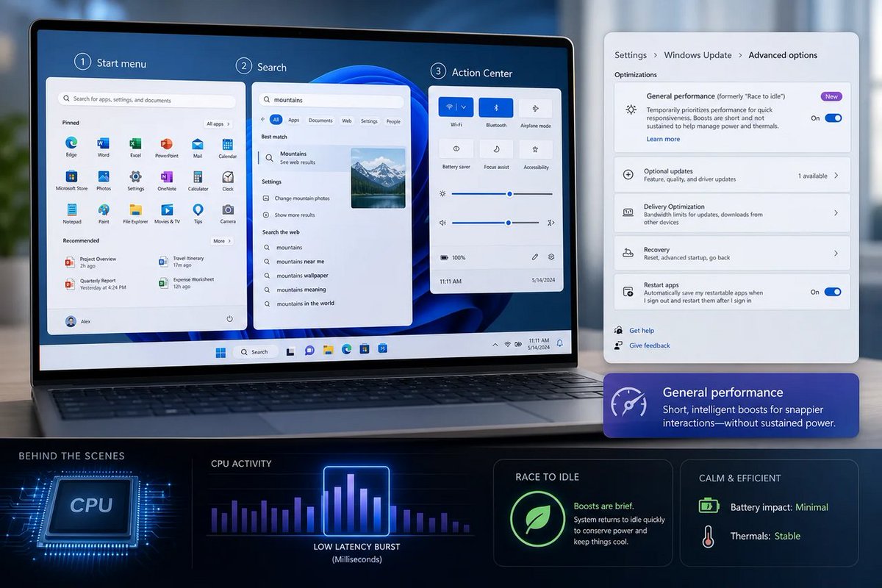This screenshot has width=882, height=588.
Task: Open the Calculator app
Action: (x=197, y=176)
